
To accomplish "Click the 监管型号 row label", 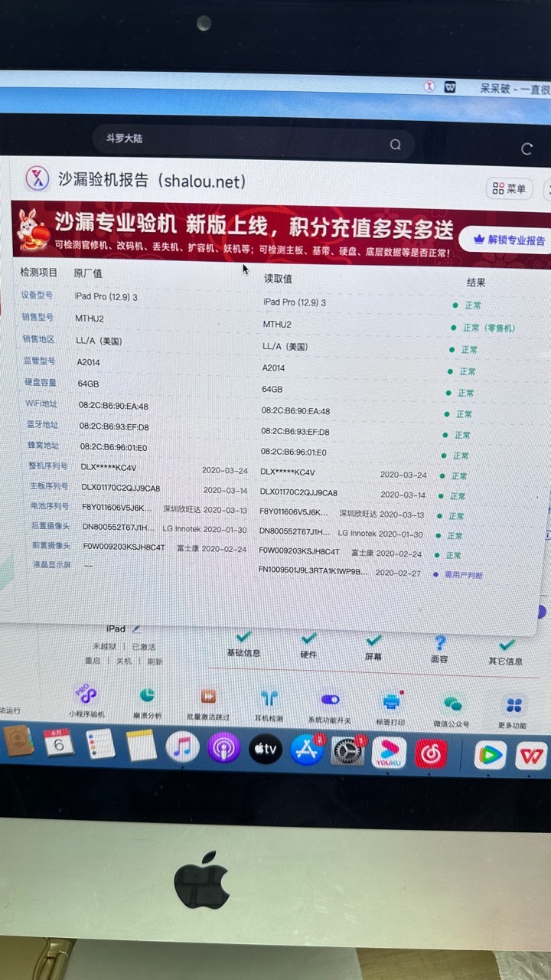I will 40,361.
